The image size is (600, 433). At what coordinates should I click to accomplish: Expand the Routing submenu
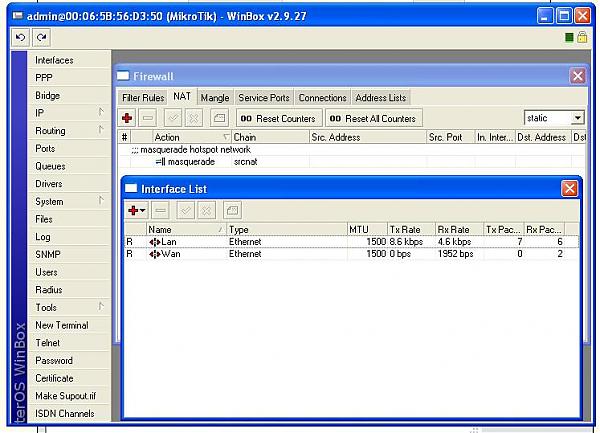[x=101, y=130]
